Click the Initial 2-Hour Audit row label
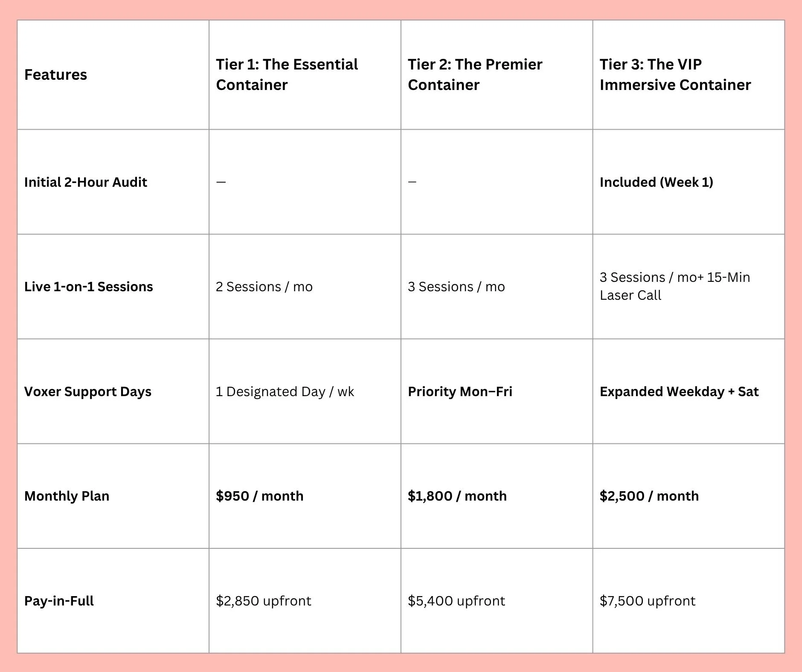The height and width of the screenshot is (672, 802). pos(85,182)
